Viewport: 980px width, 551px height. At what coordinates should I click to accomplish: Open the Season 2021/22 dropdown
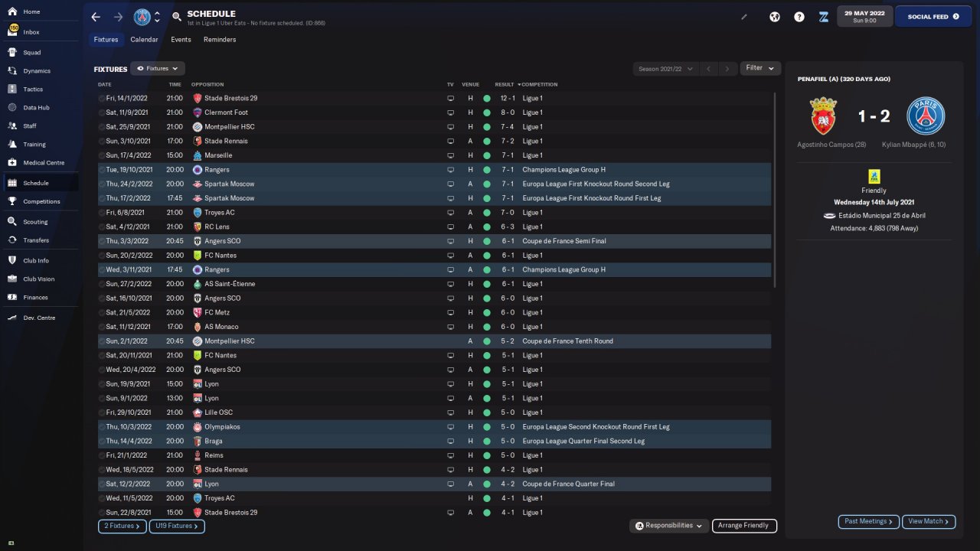coord(666,69)
